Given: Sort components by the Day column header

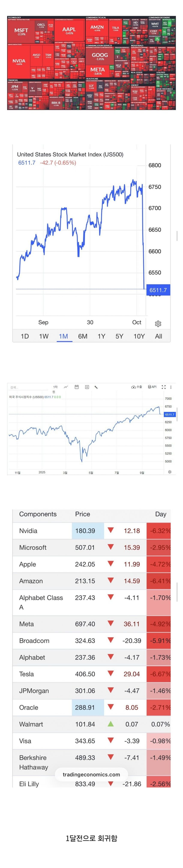Looking at the screenshot, I should pos(160,514).
